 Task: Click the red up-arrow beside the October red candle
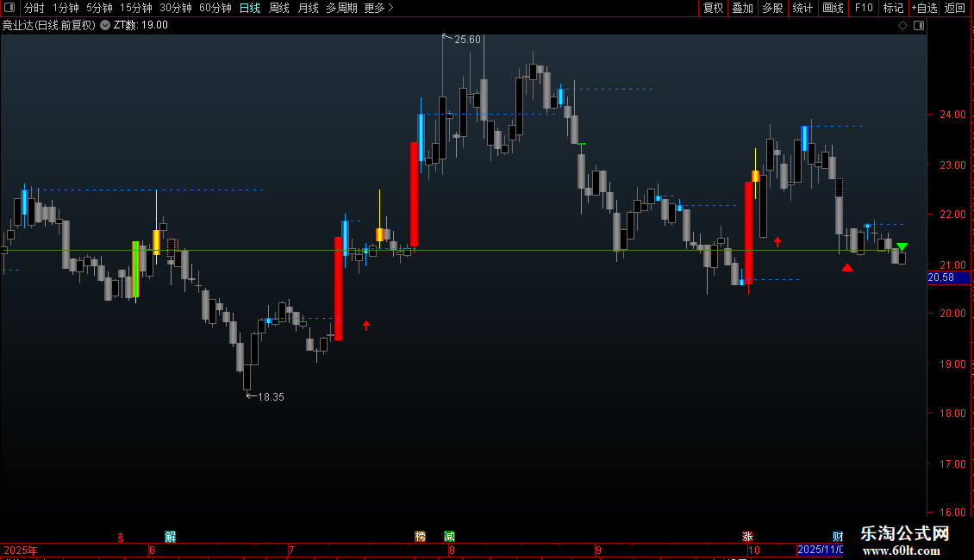click(777, 241)
